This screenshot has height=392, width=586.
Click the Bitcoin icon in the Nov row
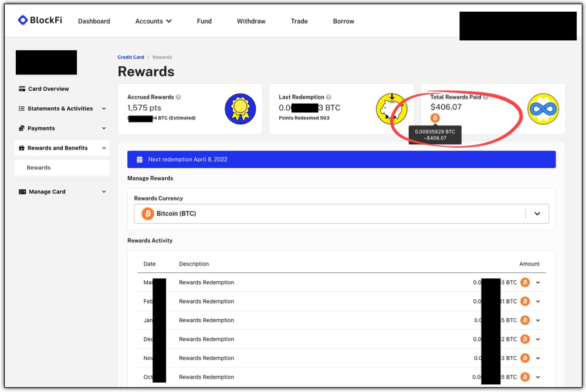click(x=525, y=358)
